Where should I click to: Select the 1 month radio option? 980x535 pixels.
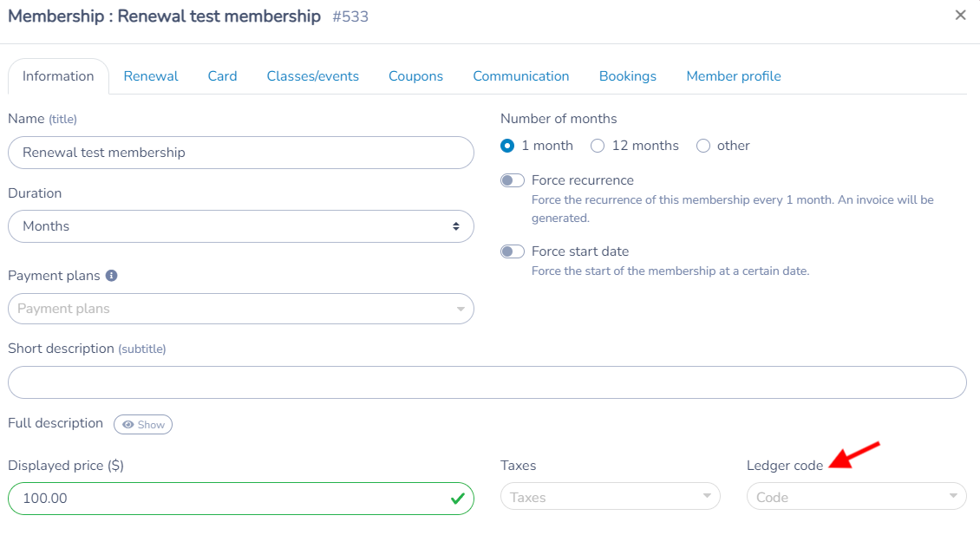tap(507, 146)
